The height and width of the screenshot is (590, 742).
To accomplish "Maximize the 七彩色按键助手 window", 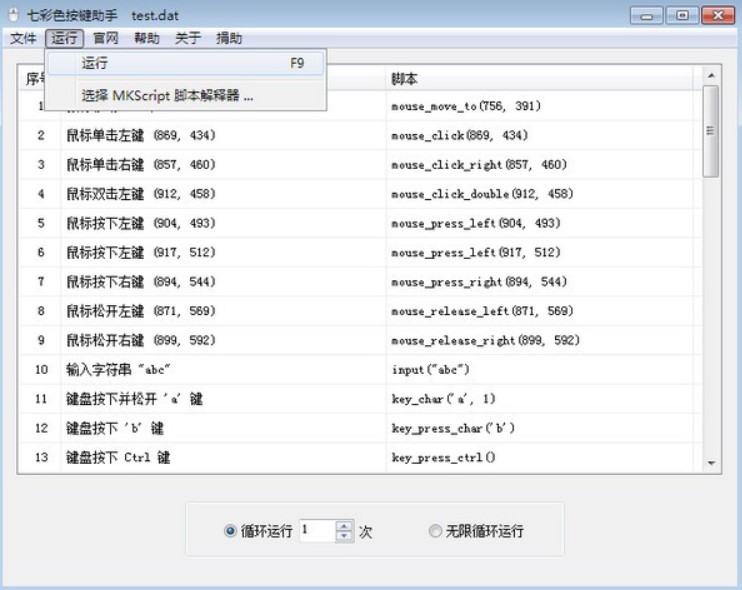I will [x=682, y=15].
